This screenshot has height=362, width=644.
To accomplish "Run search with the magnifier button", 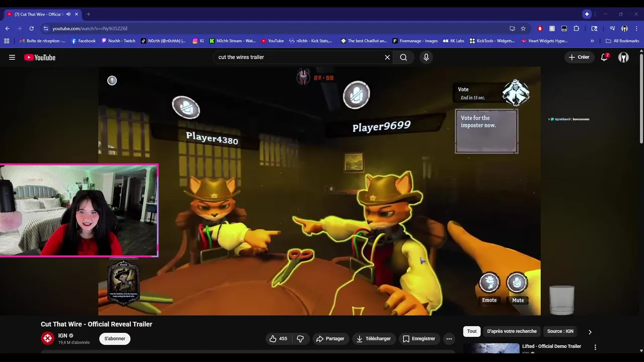I will click(404, 57).
